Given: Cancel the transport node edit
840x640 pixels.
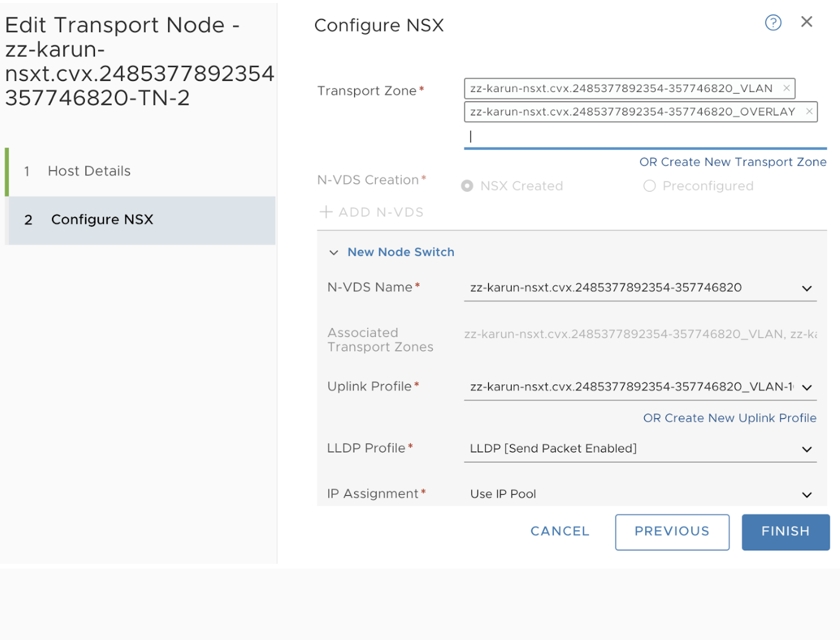Looking at the screenshot, I should [559, 531].
